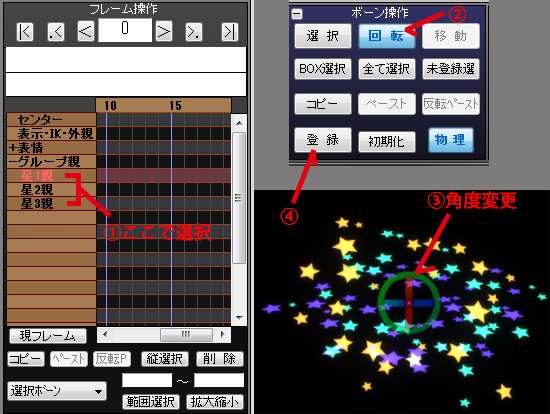
Task: Click horizontal scrollbar left arrow
Action: point(105,334)
